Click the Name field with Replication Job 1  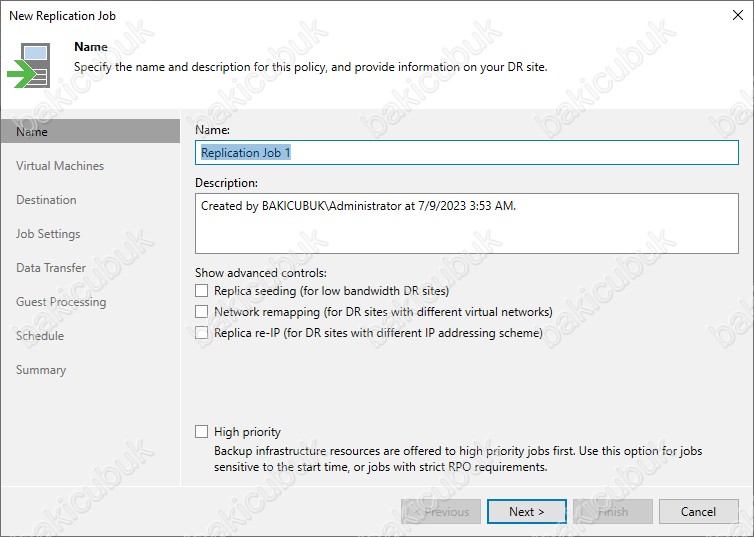[x=466, y=153]
